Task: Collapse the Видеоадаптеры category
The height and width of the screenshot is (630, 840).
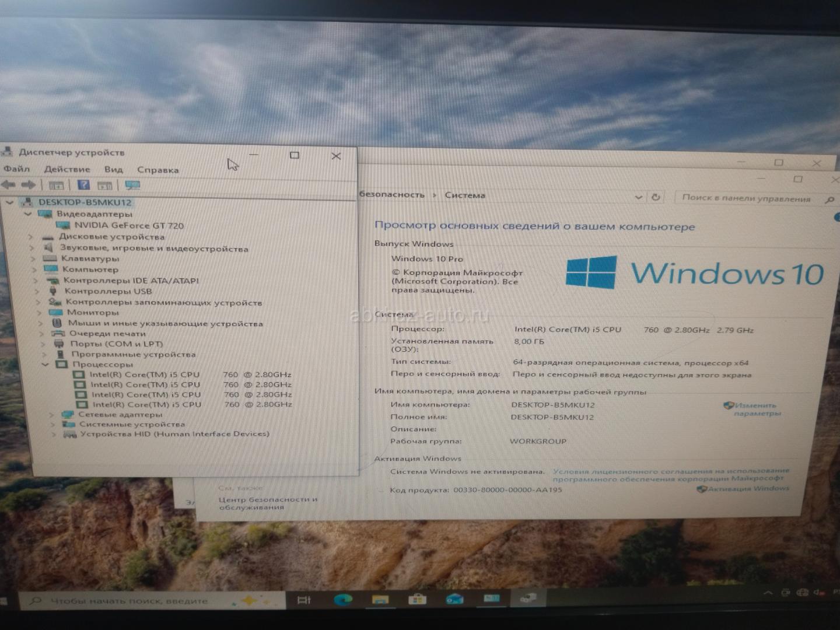Action: click(x=27, y=214)
